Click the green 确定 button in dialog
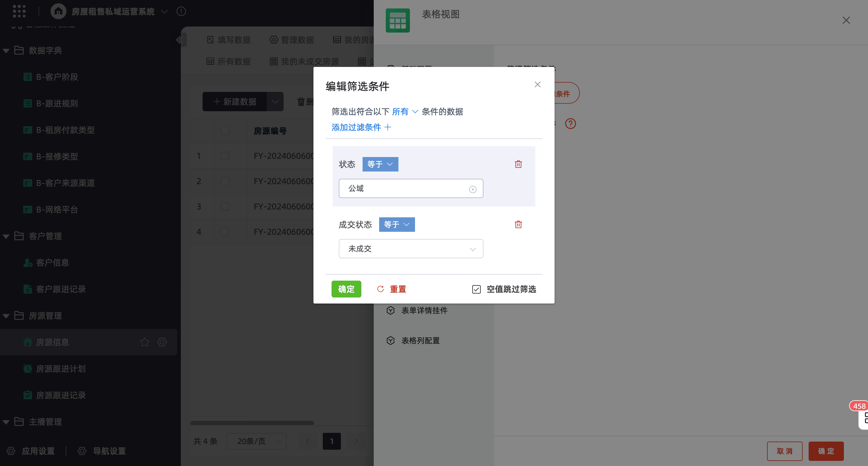 coord(346,289)
